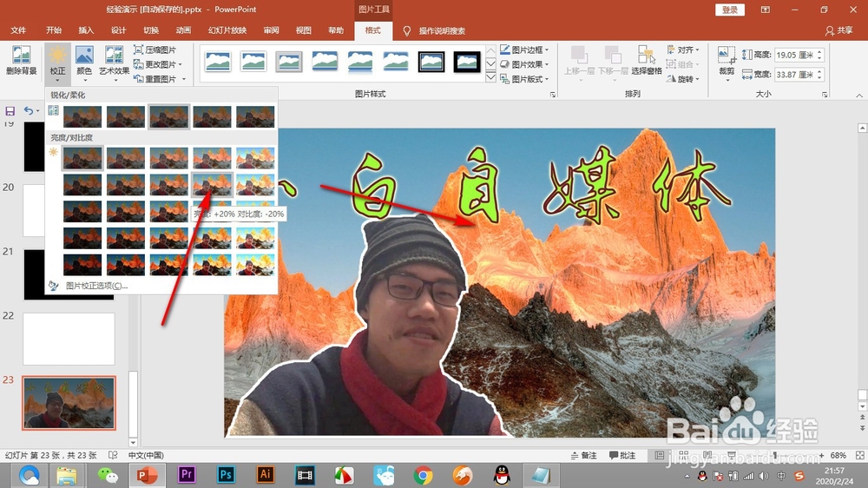The height and width of the screenshot is (488, 868).
Task: Switch to the View (视图) tab
Action: point(303,30)
